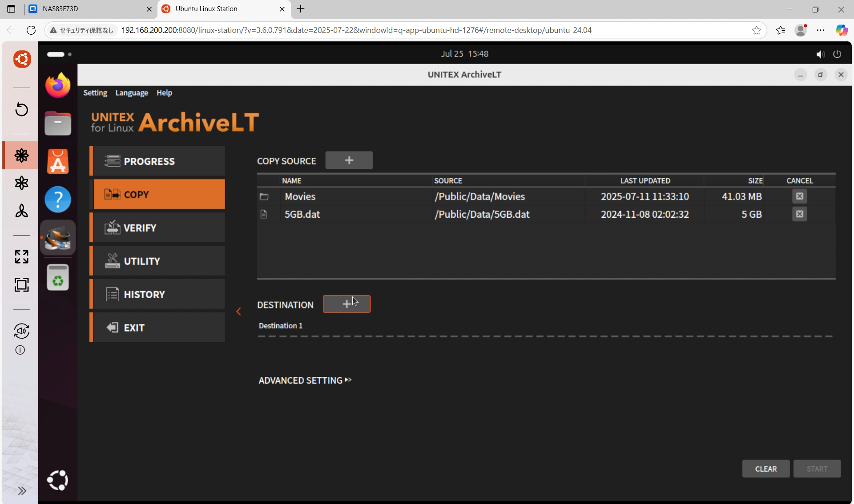Click the CLEAR button
Screen dimensions: 854x504
coord(766,468)
